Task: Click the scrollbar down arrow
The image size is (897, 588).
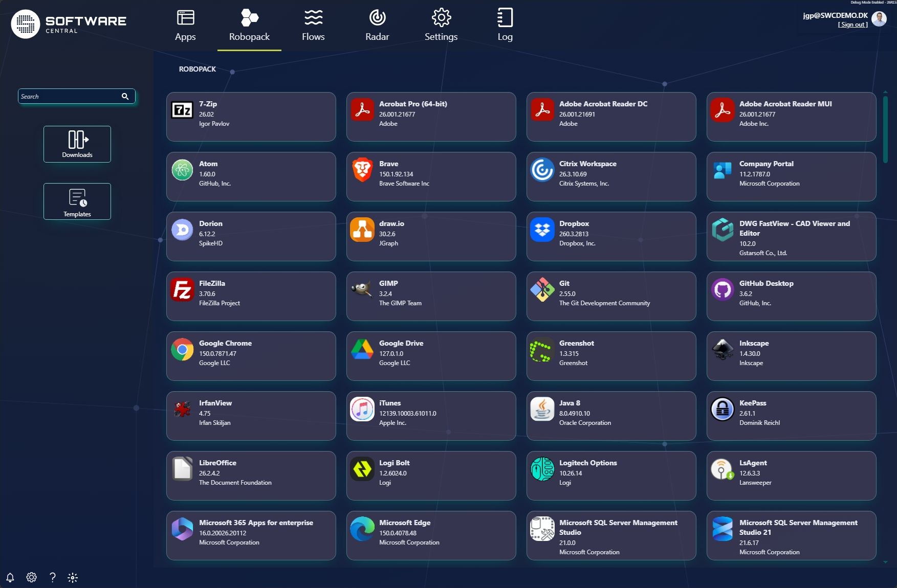Action: (885, 562)
